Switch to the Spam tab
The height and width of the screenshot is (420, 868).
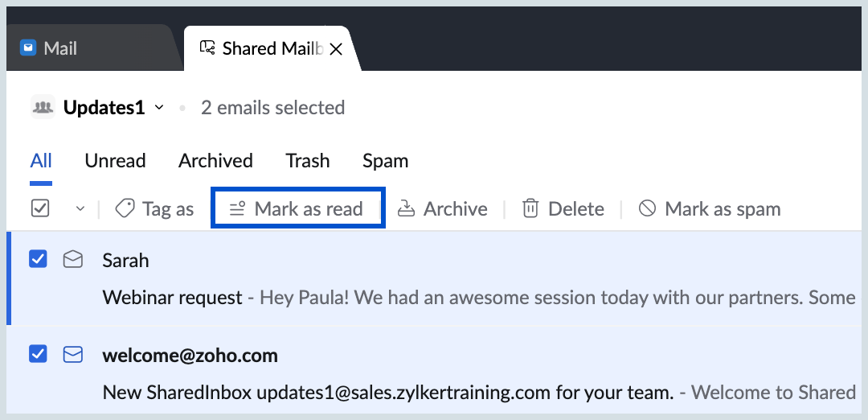pos(385,161)
